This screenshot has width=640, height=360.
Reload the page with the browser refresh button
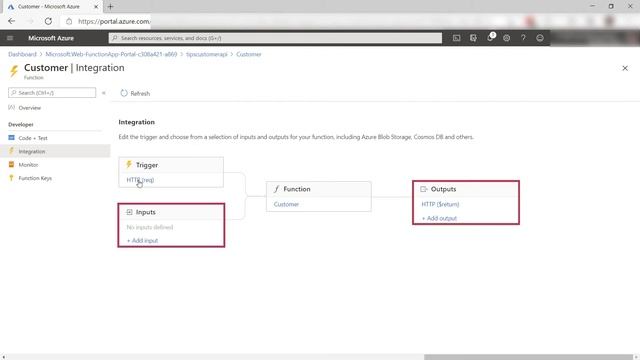click(x=48, y=21)
